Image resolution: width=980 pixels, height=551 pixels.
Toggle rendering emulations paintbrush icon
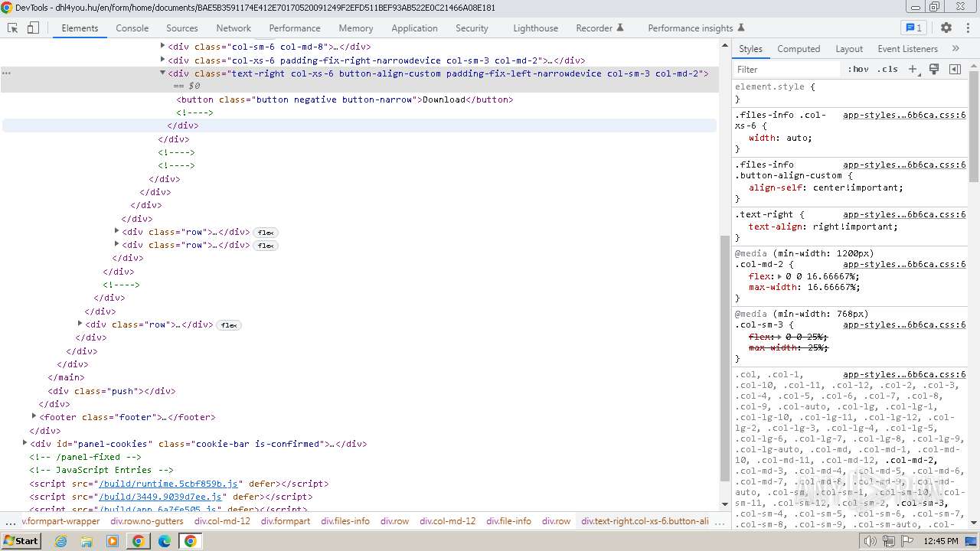pos(934,69)
